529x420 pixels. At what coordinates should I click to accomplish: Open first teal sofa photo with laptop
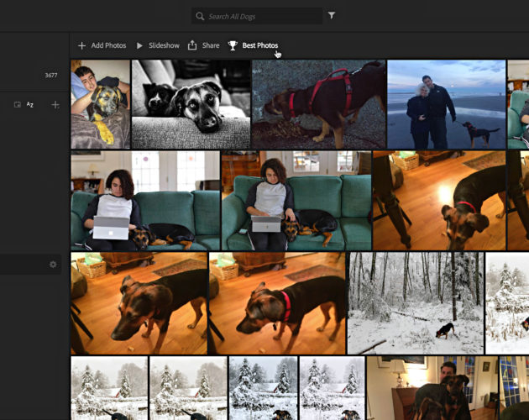point(145,201)
